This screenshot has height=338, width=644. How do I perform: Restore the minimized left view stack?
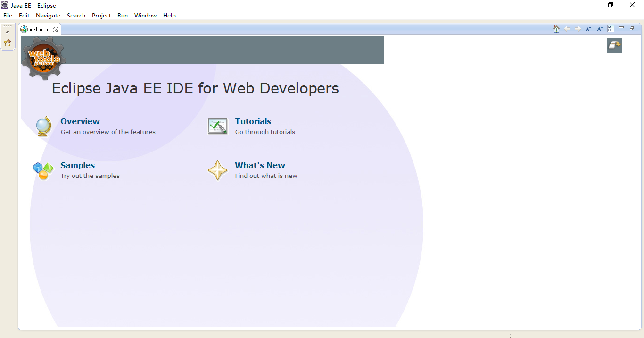tap(8, 33)
